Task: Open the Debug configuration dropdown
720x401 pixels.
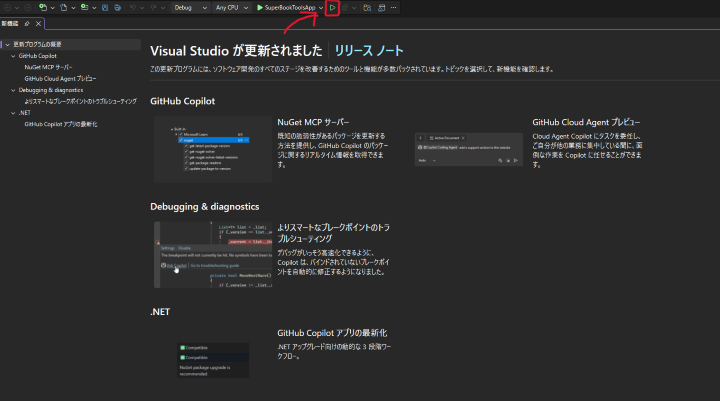Action: [190, 7]
